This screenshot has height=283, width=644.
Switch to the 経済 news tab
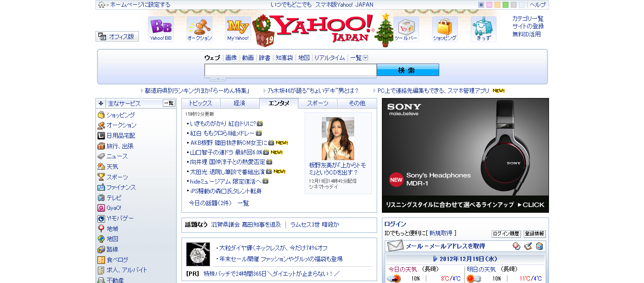240,103
